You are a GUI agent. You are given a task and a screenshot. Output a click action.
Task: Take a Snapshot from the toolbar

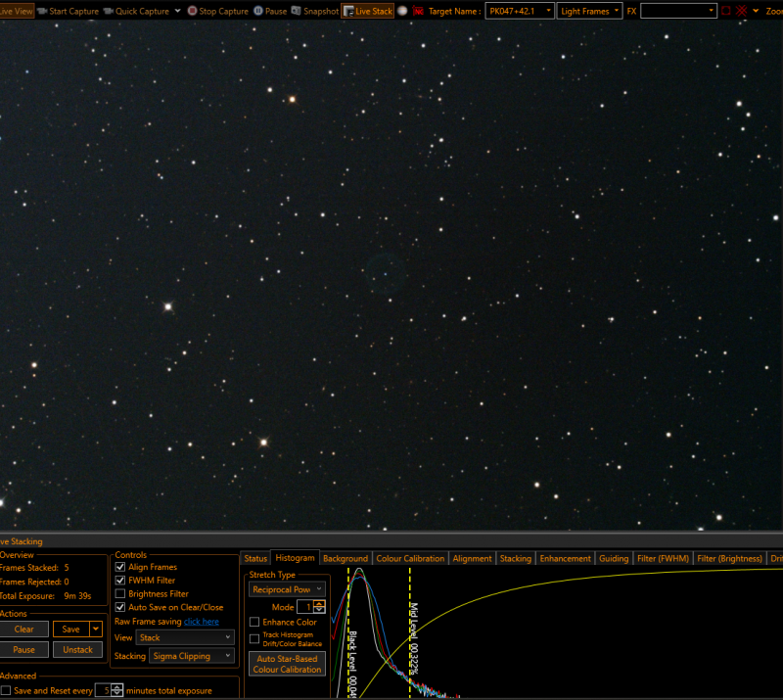coord(314,11)
